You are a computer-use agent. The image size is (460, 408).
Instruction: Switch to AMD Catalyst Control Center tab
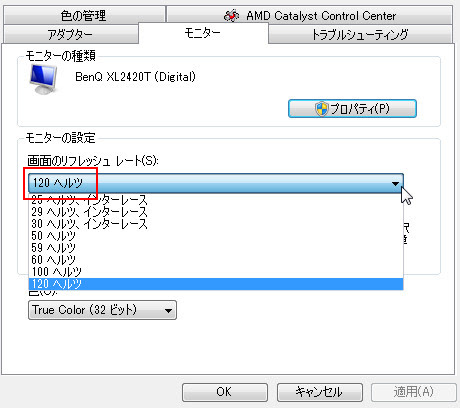[309, 15]
